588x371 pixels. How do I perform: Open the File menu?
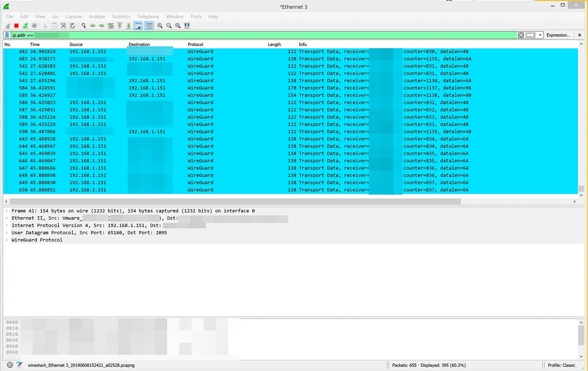[10, 17]
